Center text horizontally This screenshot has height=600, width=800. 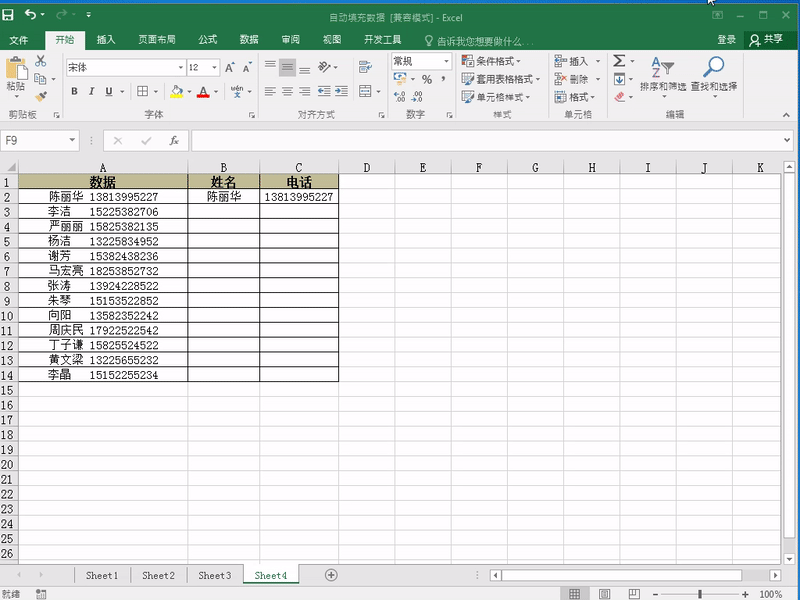coord(287,91)
